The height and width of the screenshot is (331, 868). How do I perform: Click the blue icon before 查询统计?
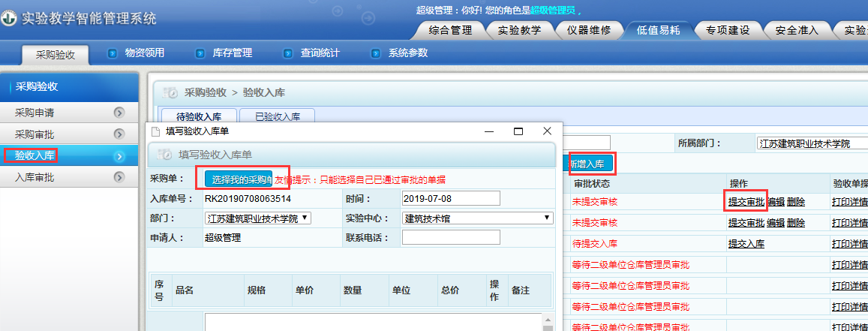point(287,54)
